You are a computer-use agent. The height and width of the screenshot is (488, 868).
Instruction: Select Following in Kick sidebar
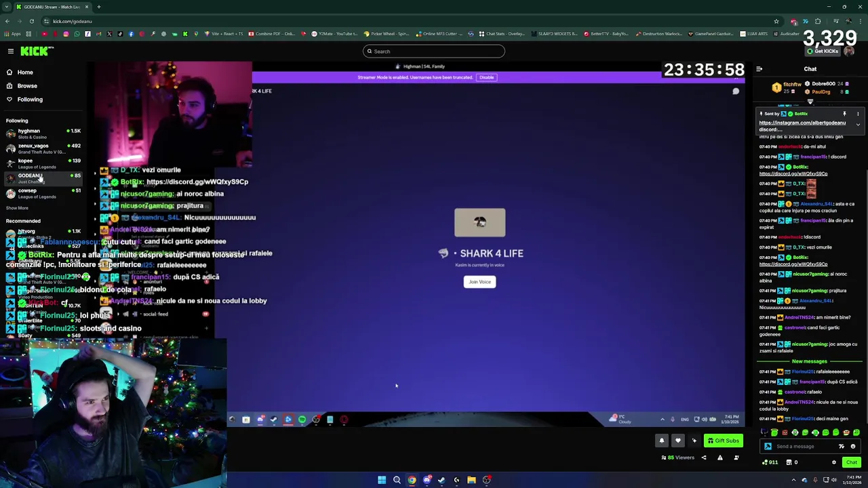(30, 99)
